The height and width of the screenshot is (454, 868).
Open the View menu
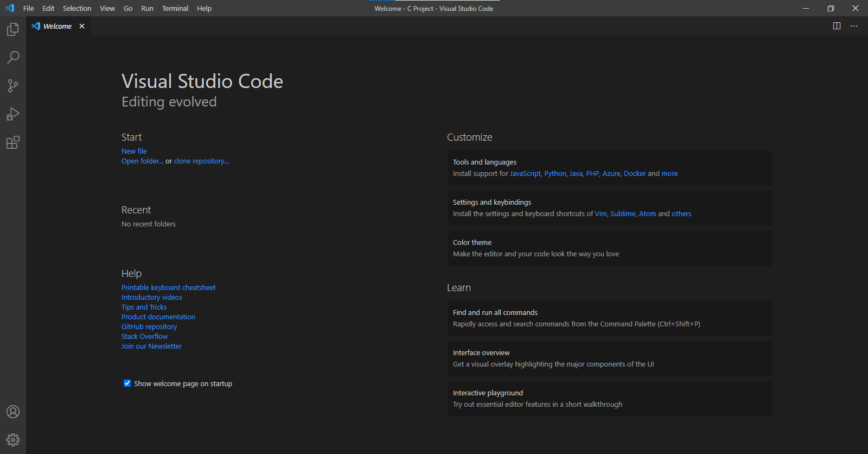[x=107, y=8]
